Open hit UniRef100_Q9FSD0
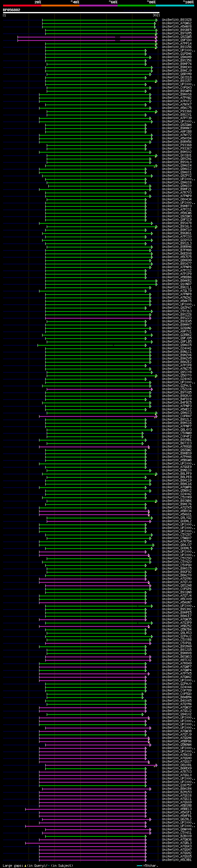The width and height of the screenshot is (197, 868). coord(177,40)
